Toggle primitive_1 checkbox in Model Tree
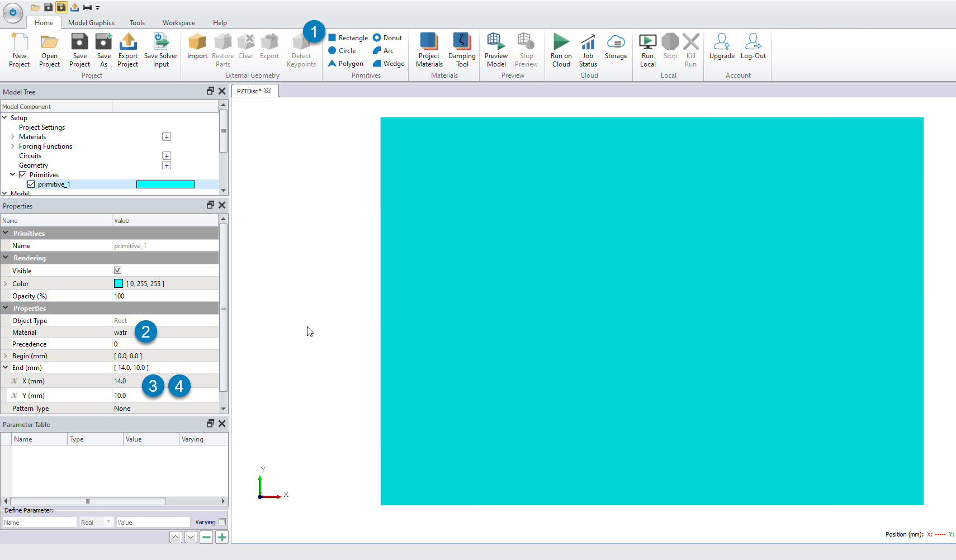This screenshot has width=956, height=560. pos(31,184)
